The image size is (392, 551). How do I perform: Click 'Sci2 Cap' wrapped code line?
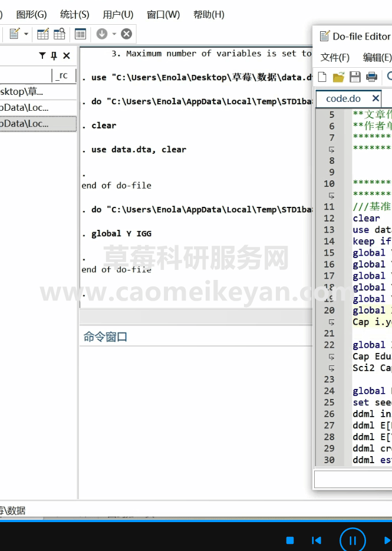point(372,368)
